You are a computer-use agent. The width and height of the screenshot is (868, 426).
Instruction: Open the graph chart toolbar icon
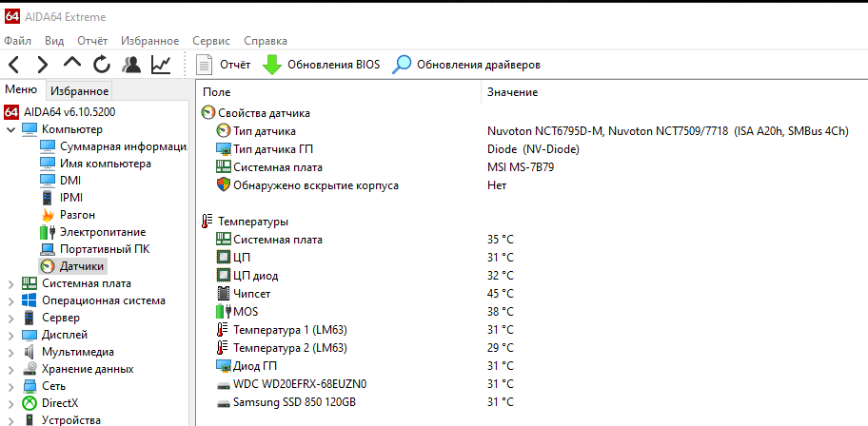pos(161,65)
